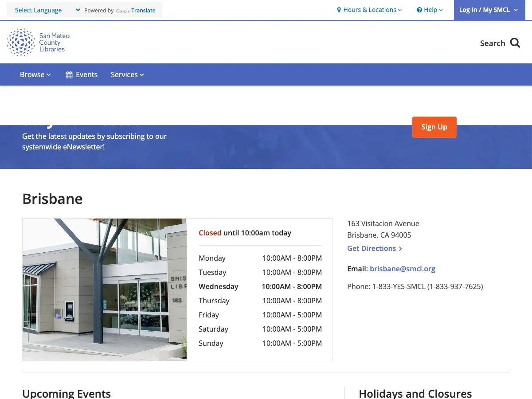This screenshot has width=532, height=399.
Task: Click the chevron arrow after Get Directions
Action: (400, 249)
